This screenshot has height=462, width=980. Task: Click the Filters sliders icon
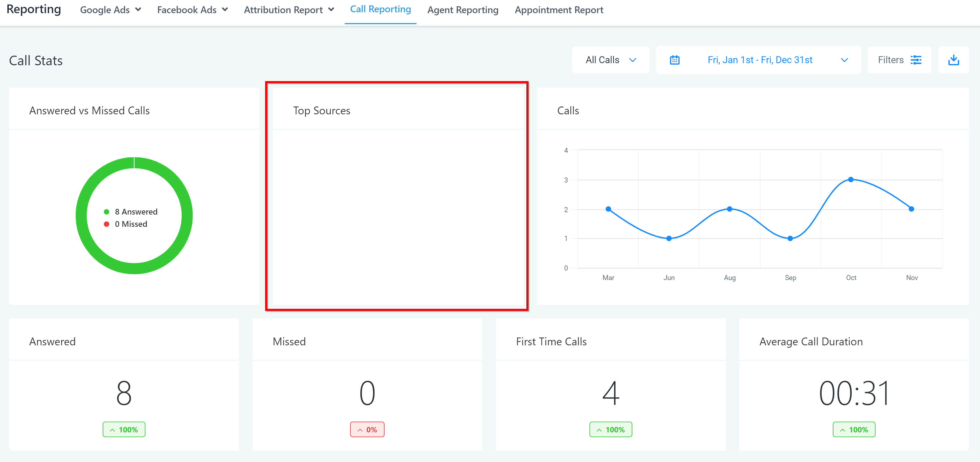916,60
